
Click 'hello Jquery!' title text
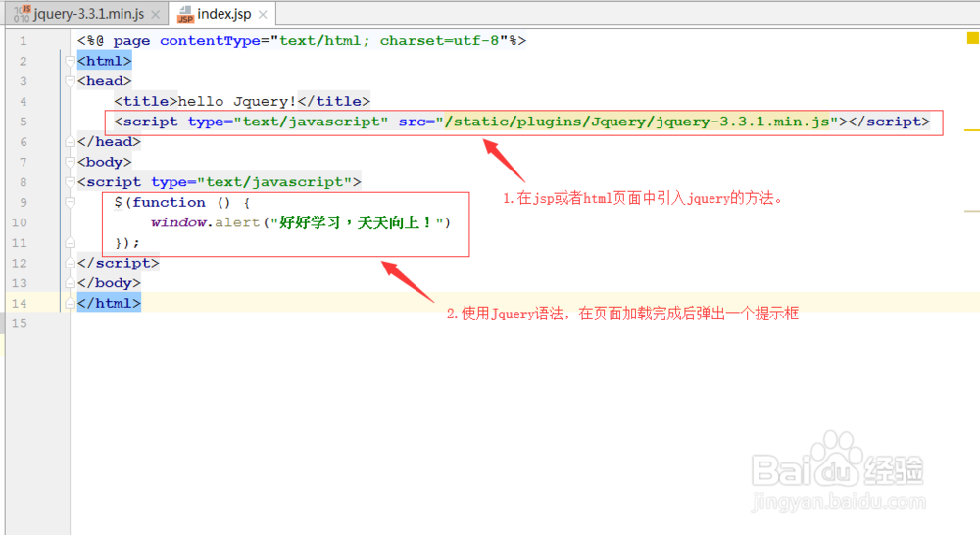click(x=237, y=101)
